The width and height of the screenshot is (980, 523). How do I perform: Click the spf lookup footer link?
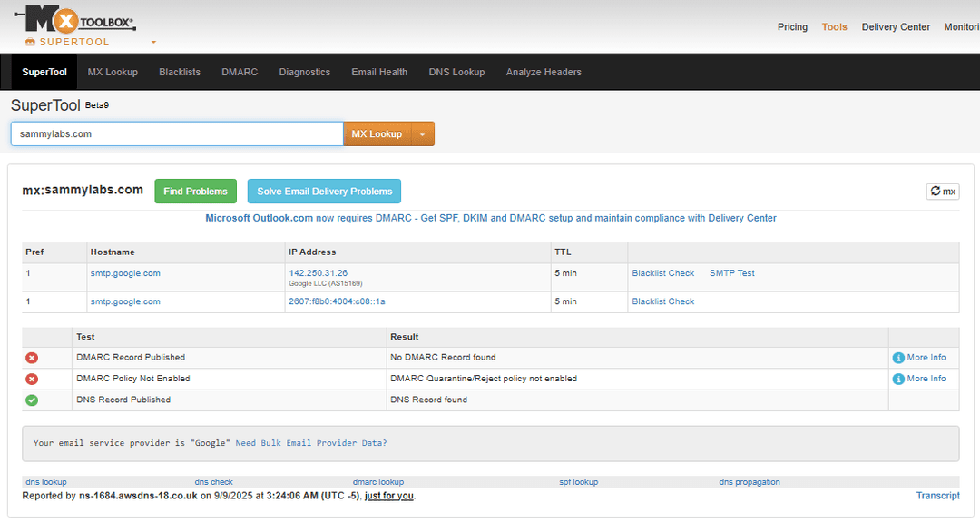pyautogui.click(x=579, y=481)
